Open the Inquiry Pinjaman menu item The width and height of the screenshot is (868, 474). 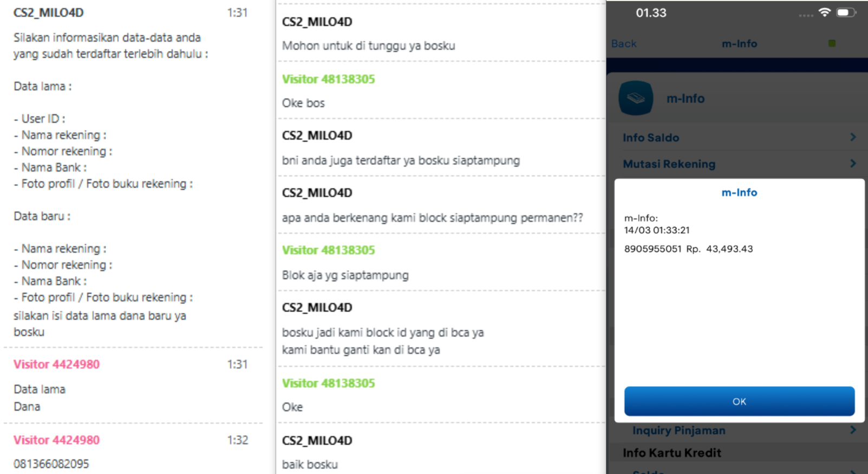pyautogui.click(x=738, y=431)
